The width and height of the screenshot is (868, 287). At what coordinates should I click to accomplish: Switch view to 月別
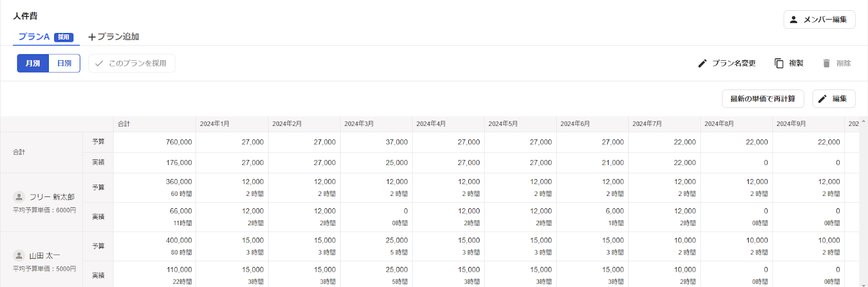coord(33,63)
